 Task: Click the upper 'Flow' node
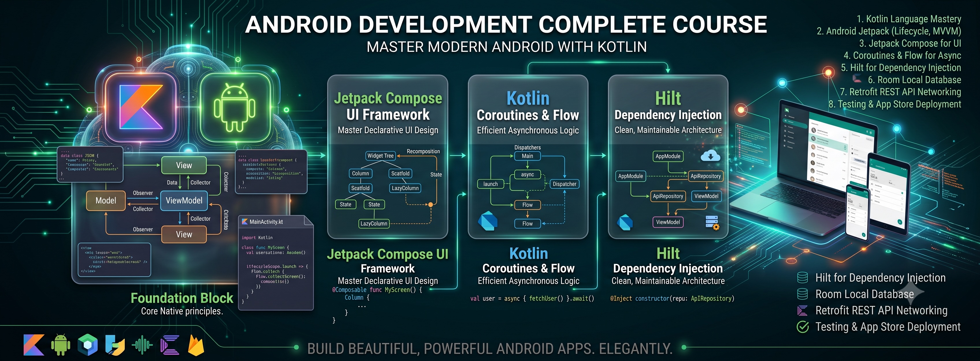[x=527, y=205]
